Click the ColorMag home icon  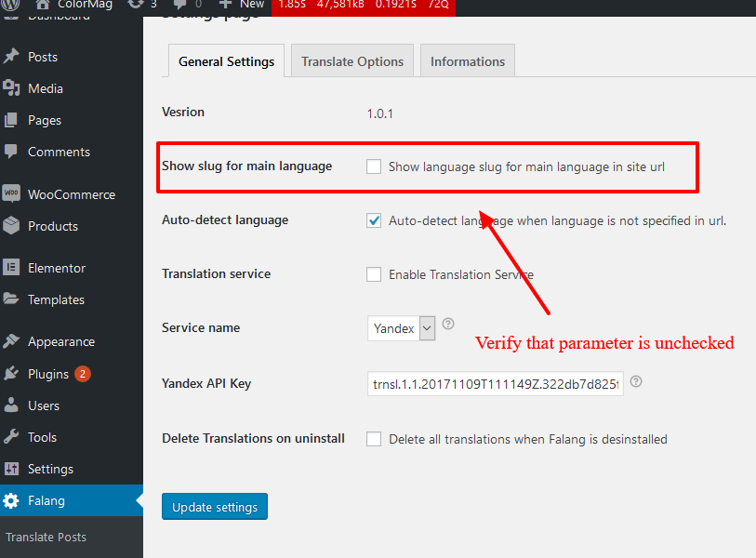pos(43,5)
